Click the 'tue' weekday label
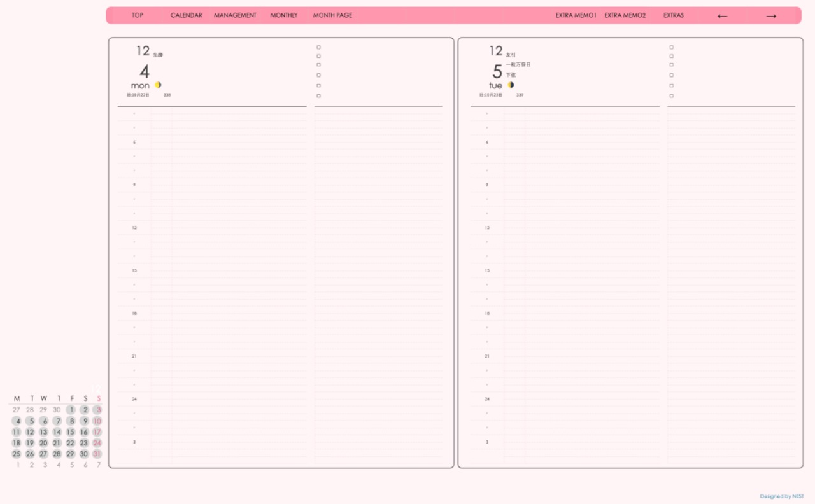The height and width of the screenshot is (504, 815). click(x=495, y=85)
